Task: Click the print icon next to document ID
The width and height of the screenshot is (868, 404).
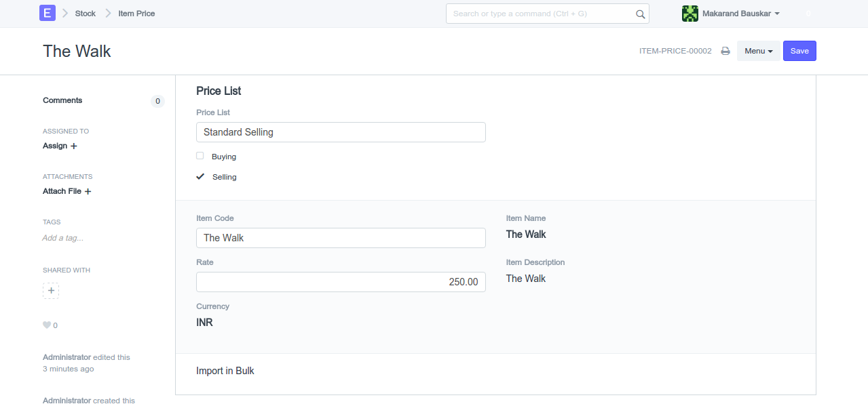Action: point(725,52)
